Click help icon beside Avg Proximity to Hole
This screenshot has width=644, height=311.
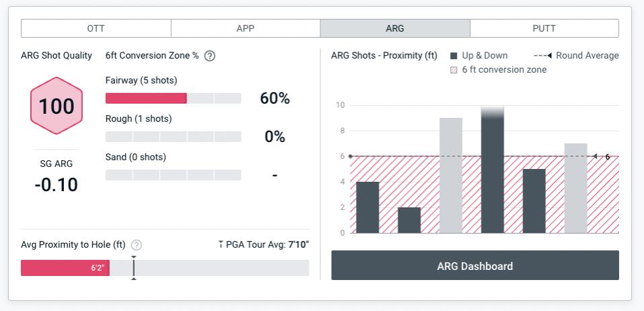(x=137, y=245)
